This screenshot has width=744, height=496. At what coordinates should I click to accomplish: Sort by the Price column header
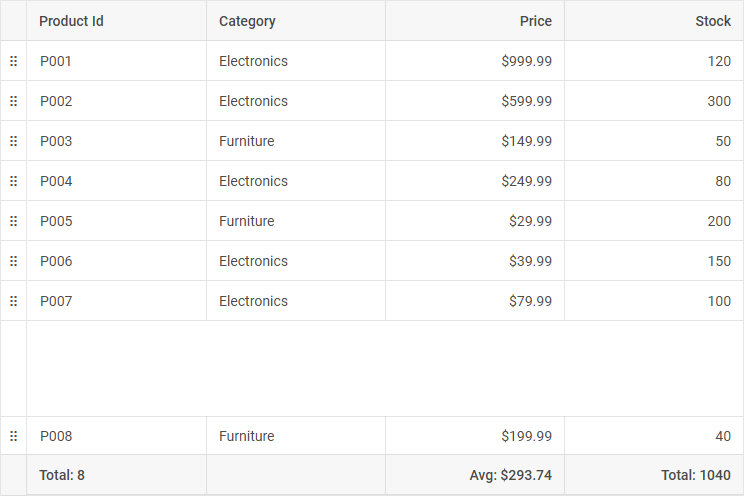point(535,21)
